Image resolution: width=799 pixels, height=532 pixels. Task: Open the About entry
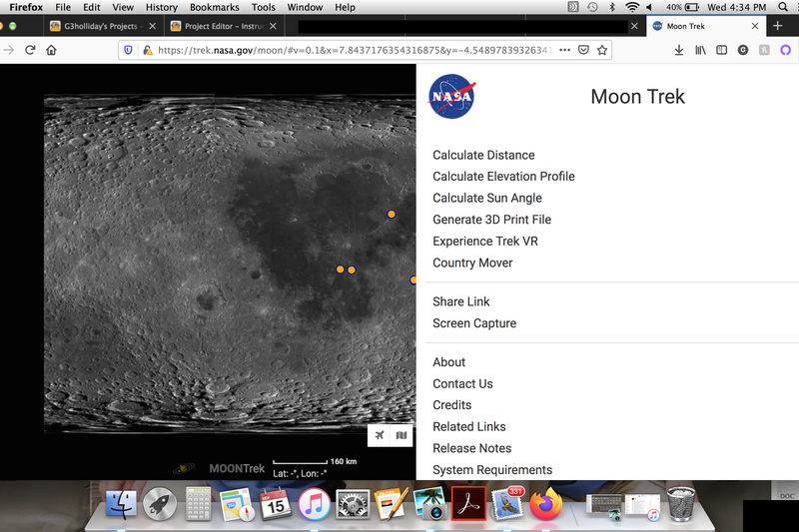[x=448, y=362]
